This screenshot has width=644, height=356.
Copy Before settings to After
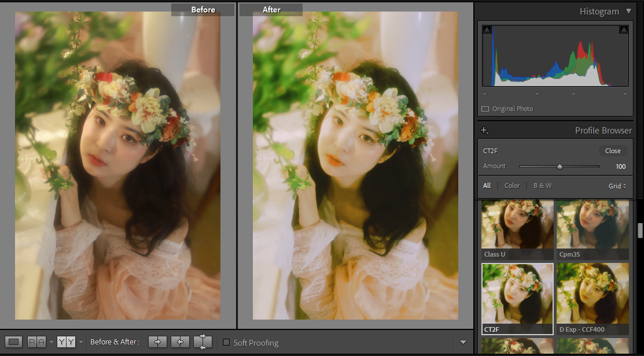click(157, 342)
